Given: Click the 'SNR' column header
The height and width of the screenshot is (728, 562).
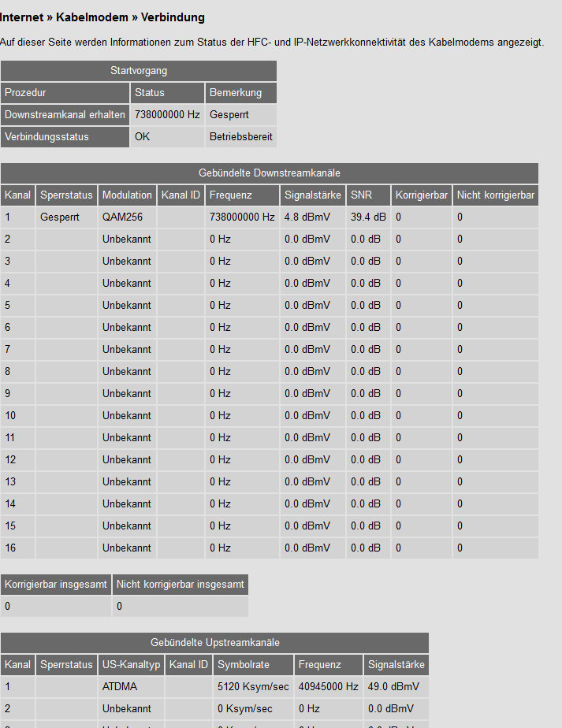Looking at the screenshot, I should (x=361, y=195).
